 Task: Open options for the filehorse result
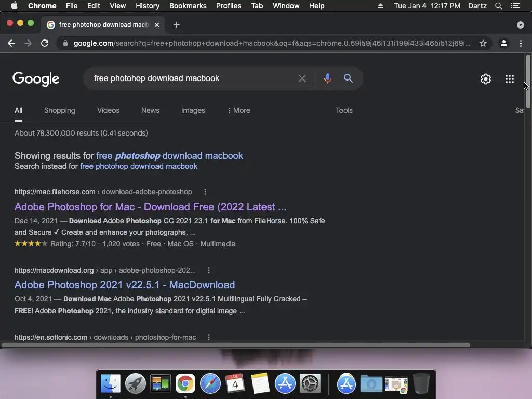(205, 192)
